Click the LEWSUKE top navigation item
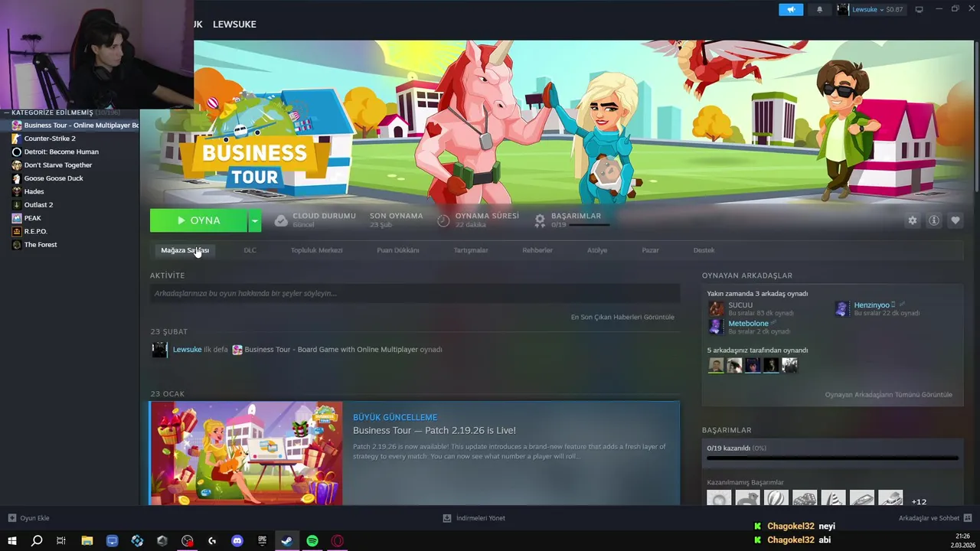Screen dimensions: 980x551 coord(234,24)
